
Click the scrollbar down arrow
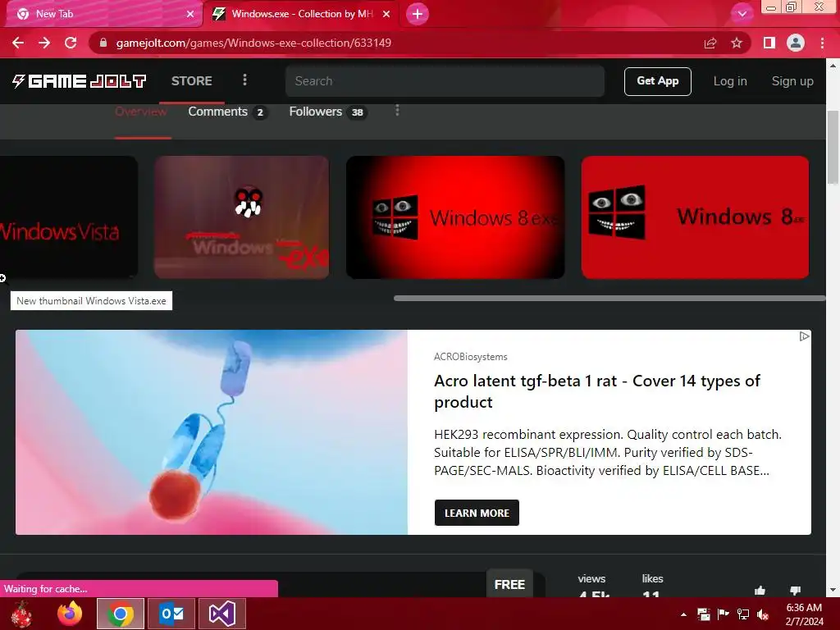[x=833, y=591]
